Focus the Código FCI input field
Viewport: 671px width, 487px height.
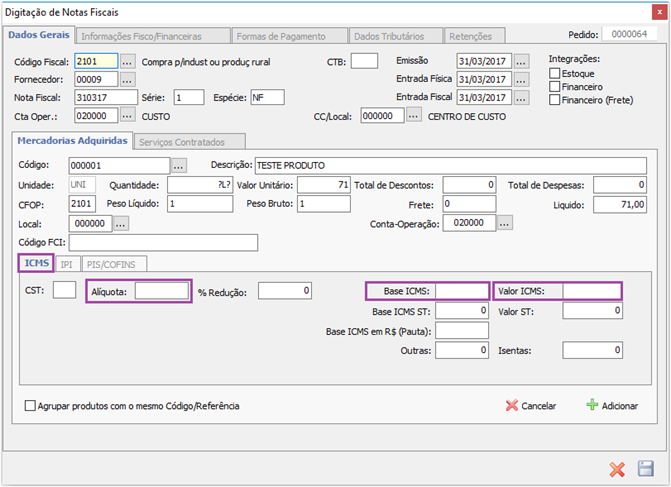pos(163,243)
